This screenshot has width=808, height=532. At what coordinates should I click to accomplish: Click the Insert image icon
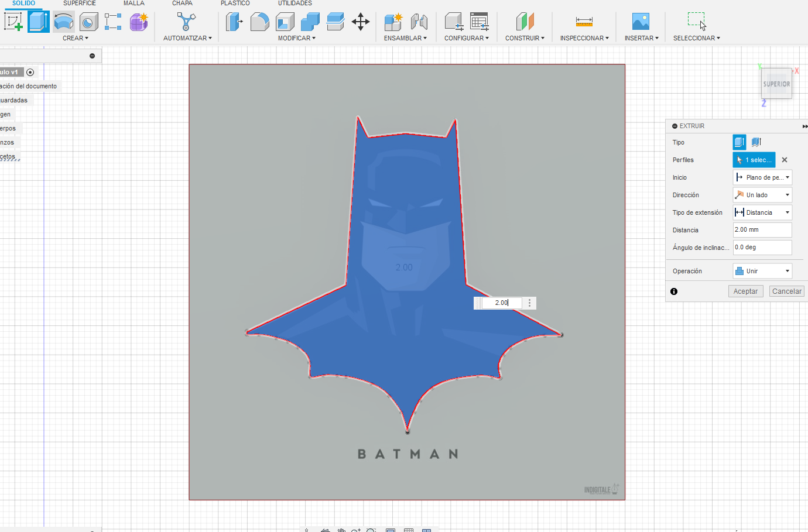coord(641,22)
